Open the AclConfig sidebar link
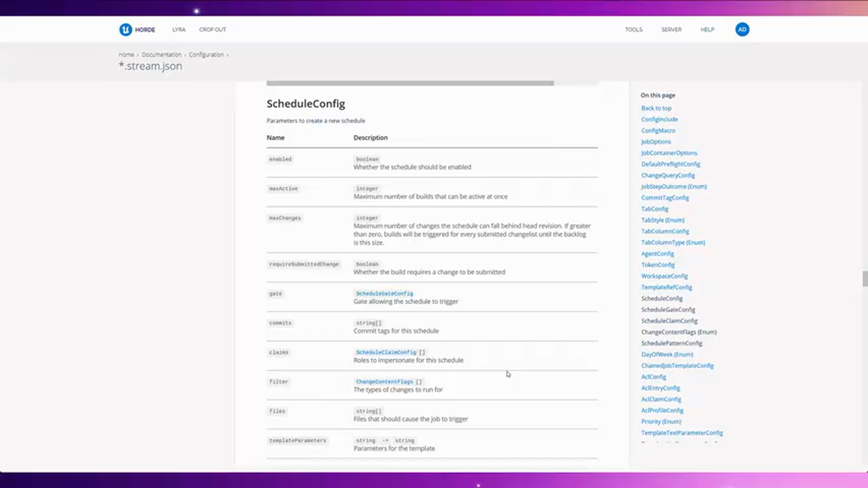This screenshot has height=488, width=868. (653, 376)
